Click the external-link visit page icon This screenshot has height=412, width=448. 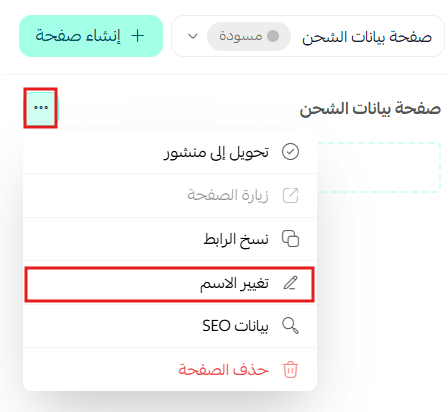tap(290, 195)
